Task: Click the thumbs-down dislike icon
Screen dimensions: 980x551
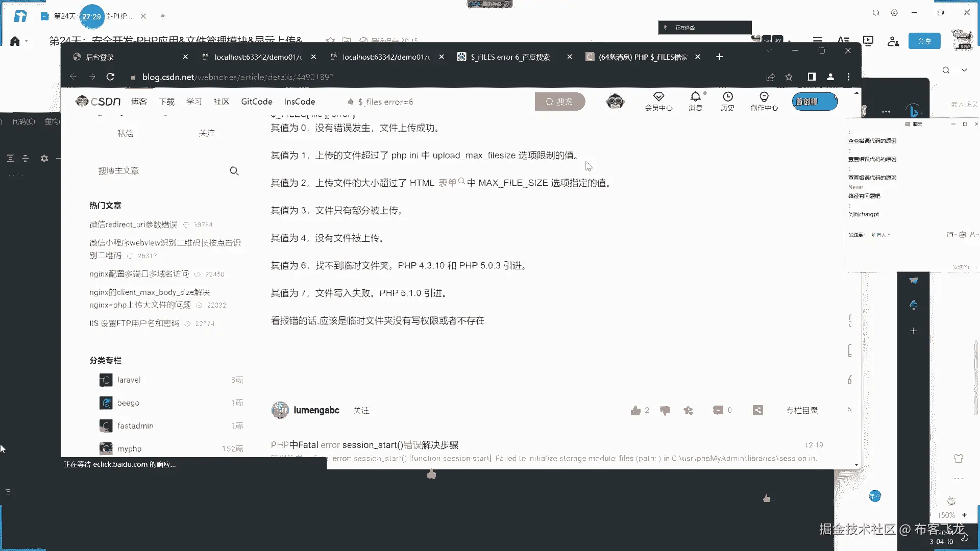Action: [665, 411]
